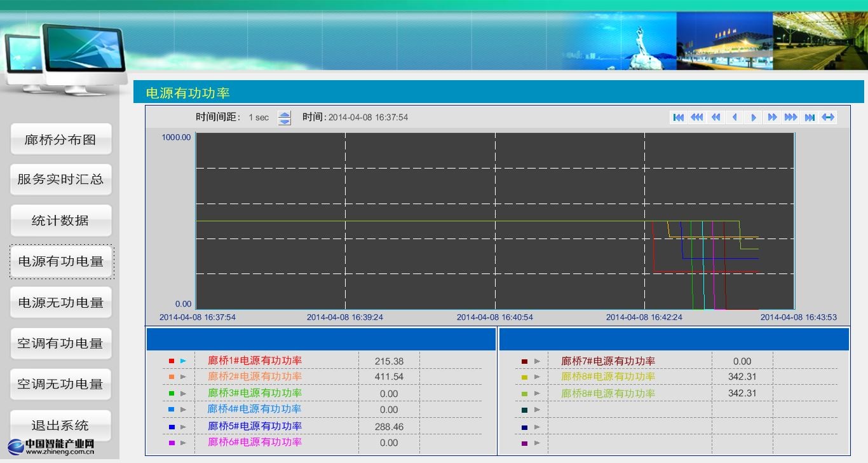868x463 pixels.
Task: Click the 退出系统 button
Action: coord(60,425)
